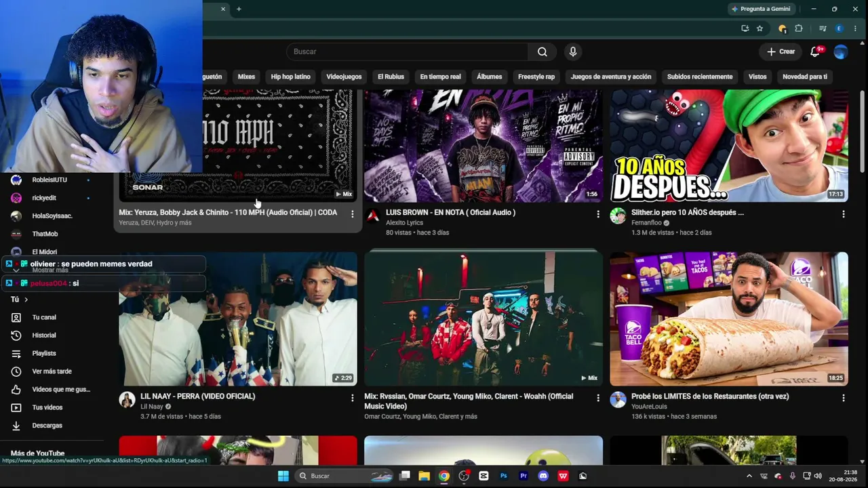The width and height of the screenshot is (868, 488).
Task: Start voice search with the microphone icon
Action: (x=573, y=52)
